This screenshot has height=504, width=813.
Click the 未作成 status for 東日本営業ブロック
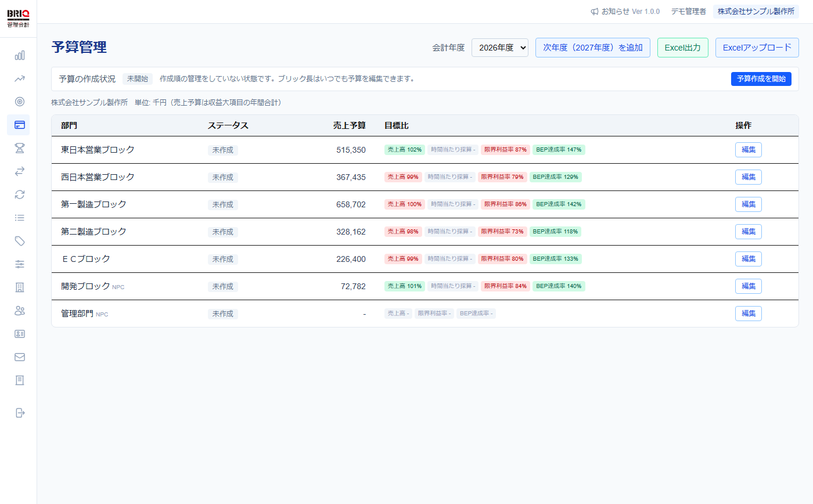(223, 150)
